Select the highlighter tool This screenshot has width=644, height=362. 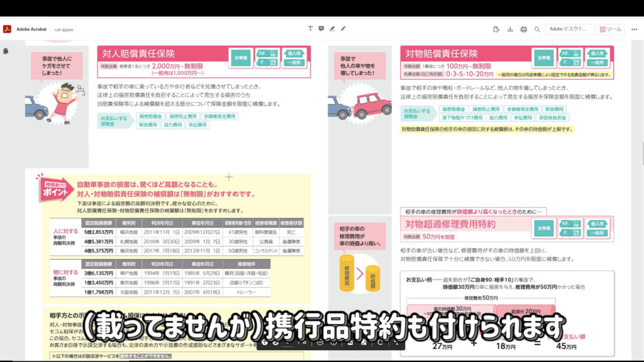pyautogui.click(x=332, y=29)
